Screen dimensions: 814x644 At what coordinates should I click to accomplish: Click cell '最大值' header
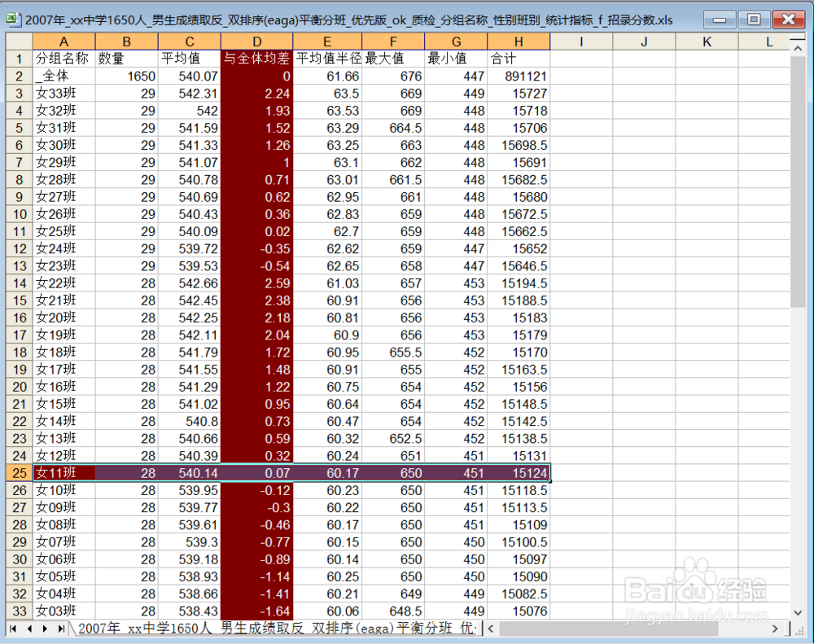click(x=393, y=59)
